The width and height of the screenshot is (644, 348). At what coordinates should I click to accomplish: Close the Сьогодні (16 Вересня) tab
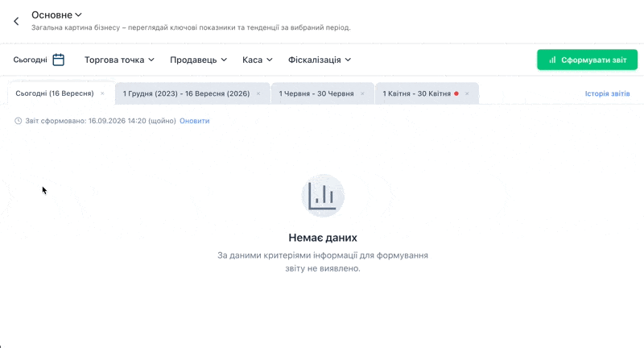point(102,93)
